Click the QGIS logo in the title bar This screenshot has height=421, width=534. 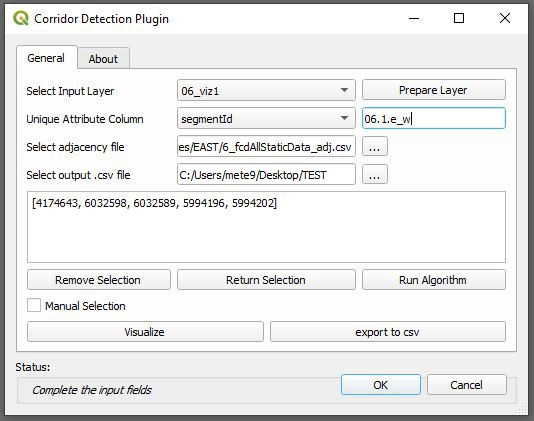point(21,18)
